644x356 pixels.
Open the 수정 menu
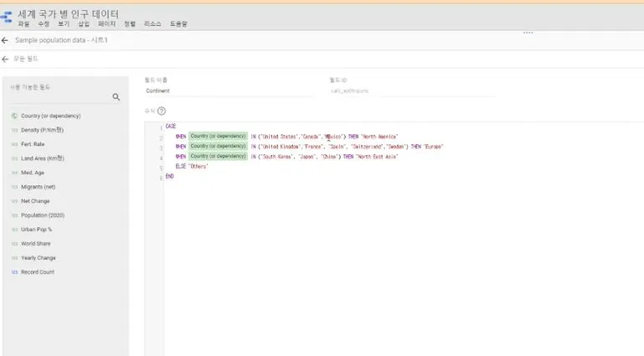(44, 23)
